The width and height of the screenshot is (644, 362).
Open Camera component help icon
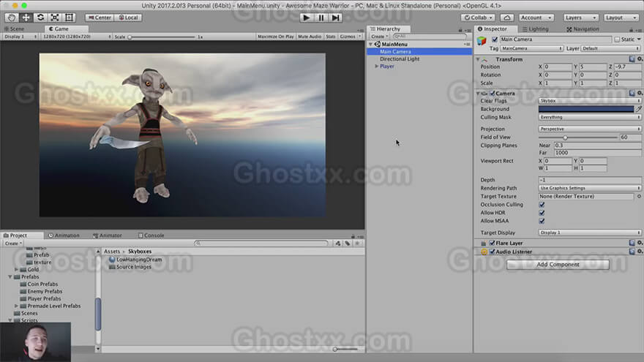[x=632, y=93]
